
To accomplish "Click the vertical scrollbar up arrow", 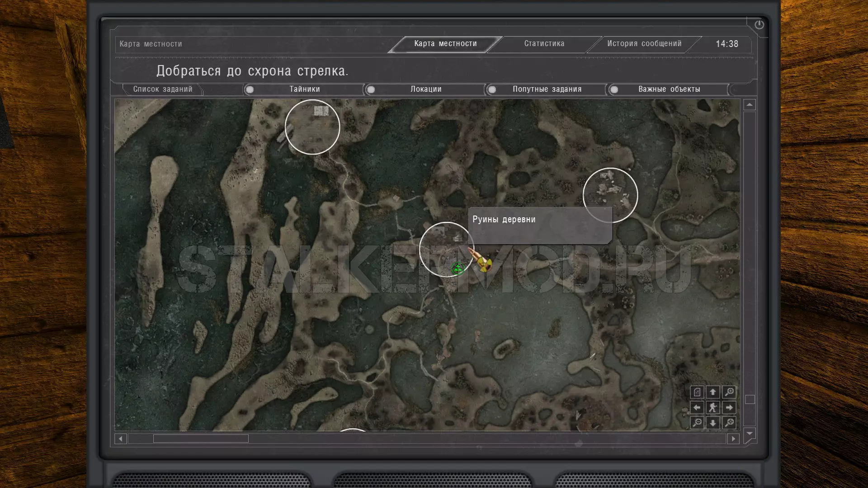I will [x=750, y=105].
